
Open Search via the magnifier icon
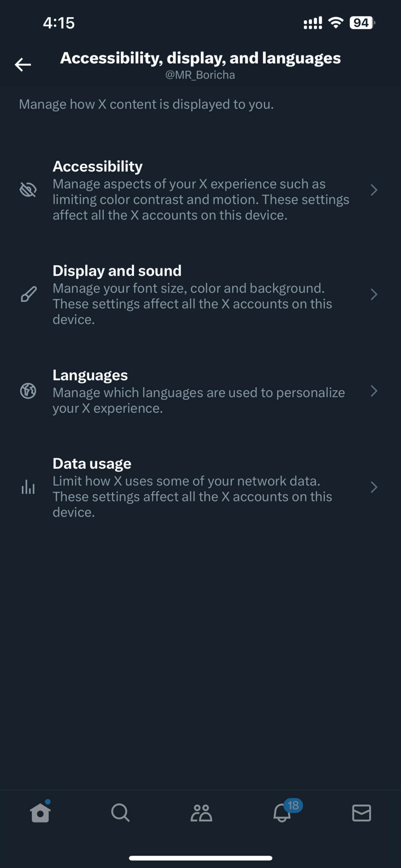point(120,814)
